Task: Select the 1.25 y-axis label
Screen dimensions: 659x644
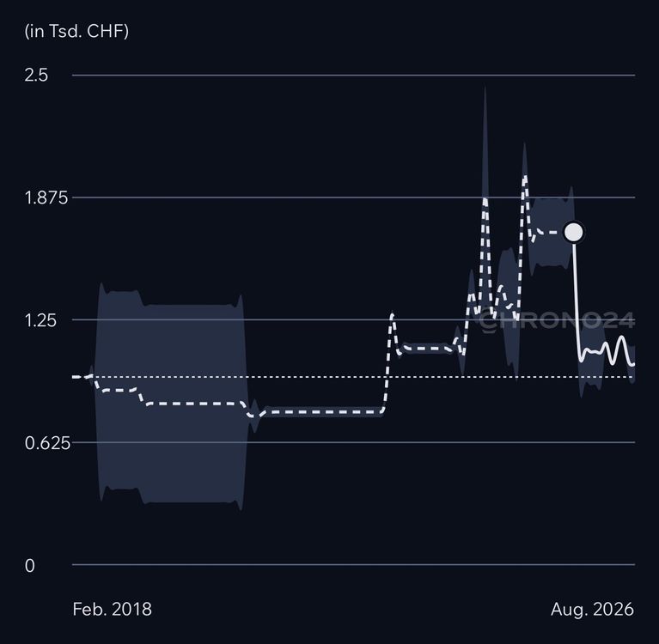Action: click(40, 320)
